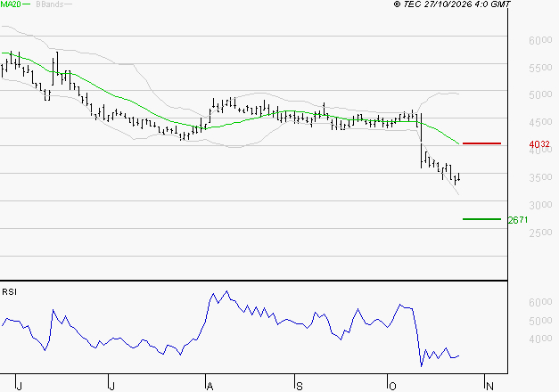This screenshot has width=559, height=392.
Task: Click the A month axis label
Action: pyautogui.click(x=210, y=386)
